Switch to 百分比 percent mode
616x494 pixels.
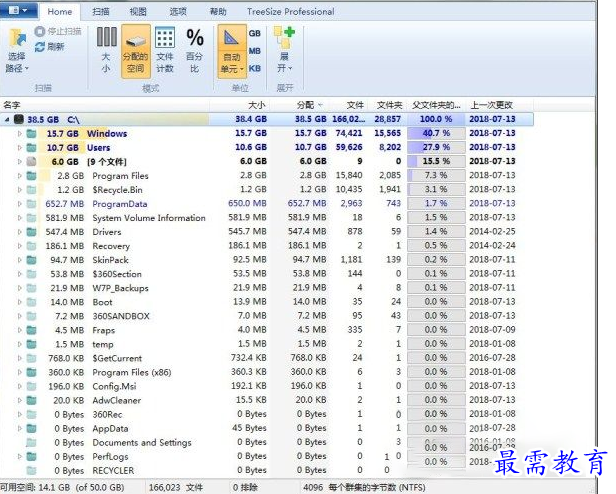pos(194,50)
